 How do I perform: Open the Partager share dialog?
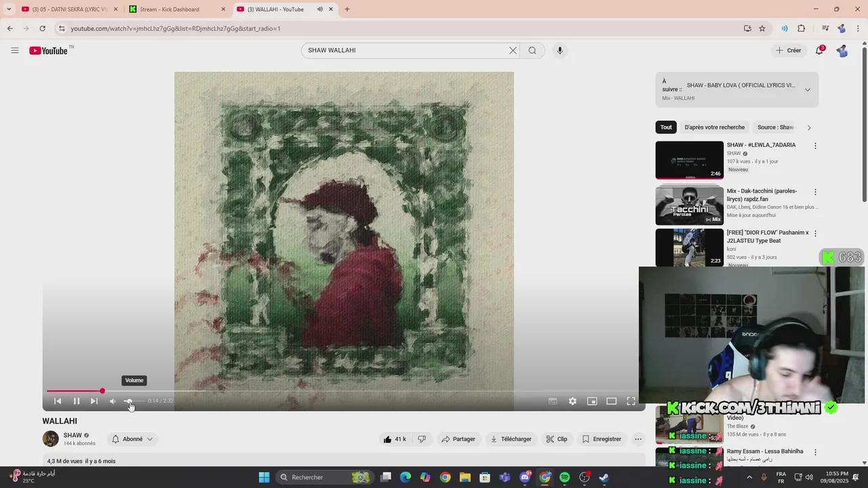click(x=458, y=439)
